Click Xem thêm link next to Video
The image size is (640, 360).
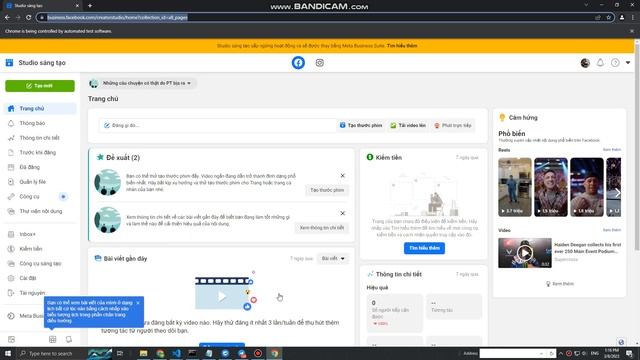coord(611,230)
